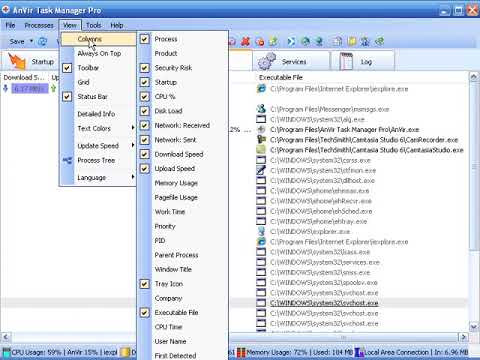Expand the Text Colors submenu
The height and width of the screenshot is (360, 480).
(x=133, y=128)
